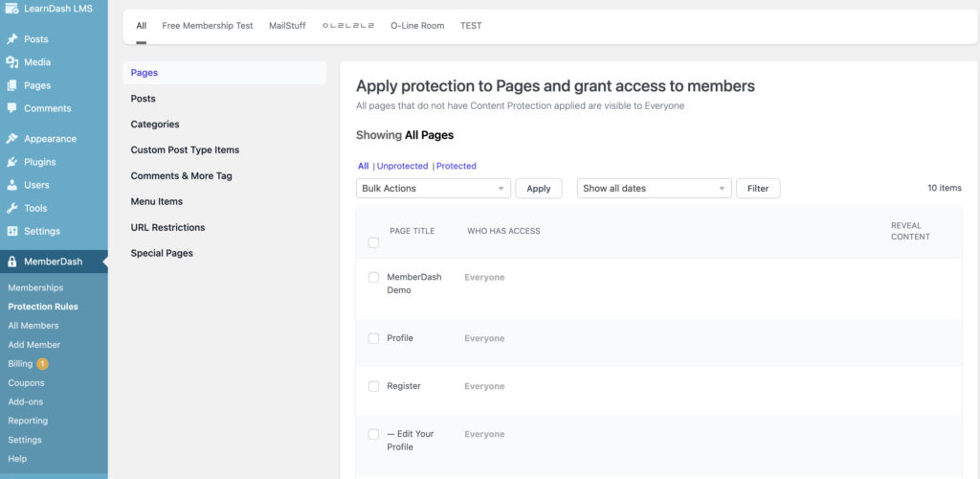The width and height of the screenshot is (980, 479).
Task: Click the MemberDash lock icon
Action: pos(11,262)
